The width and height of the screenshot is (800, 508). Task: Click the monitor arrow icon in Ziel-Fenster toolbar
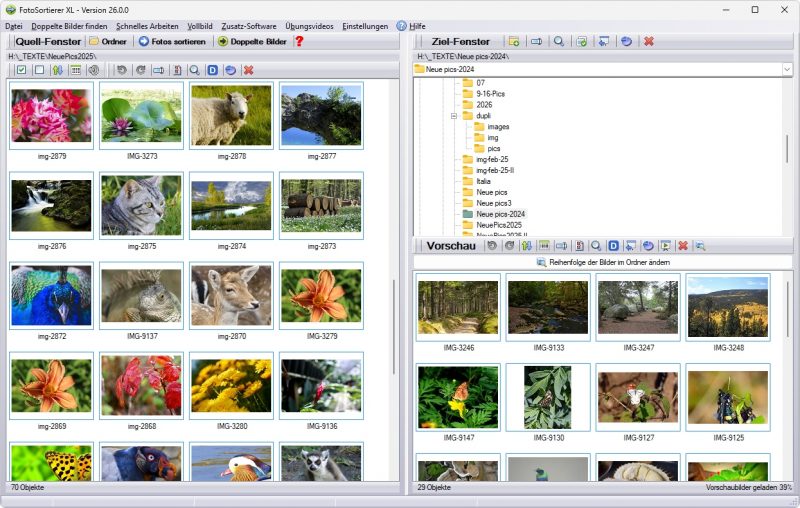point(604,41)
